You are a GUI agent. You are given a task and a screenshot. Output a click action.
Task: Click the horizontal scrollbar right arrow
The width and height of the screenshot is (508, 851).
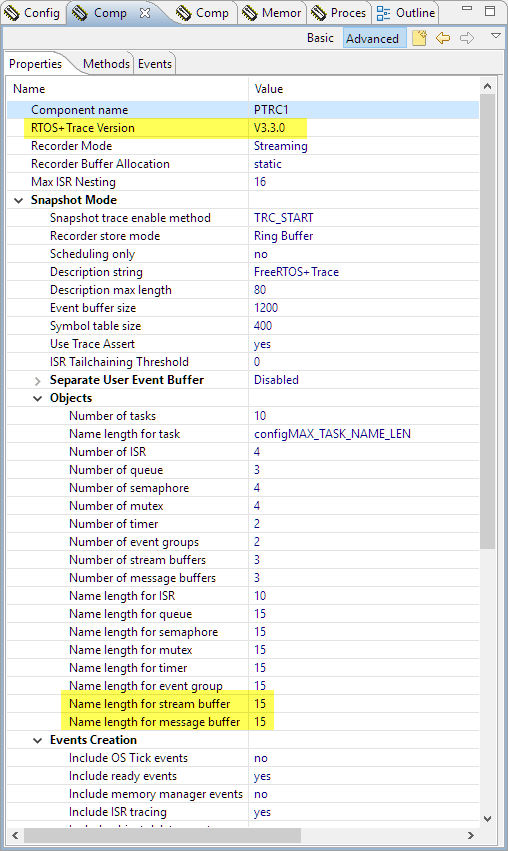point(471,835)
